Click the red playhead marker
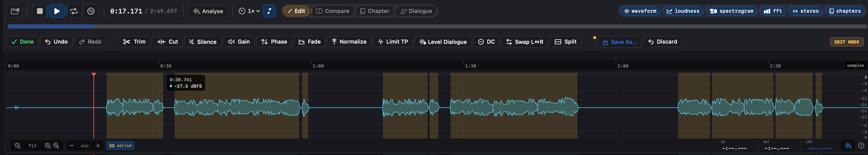The width and height of the screenshot is (868, 155). click(x=94, y=75)
